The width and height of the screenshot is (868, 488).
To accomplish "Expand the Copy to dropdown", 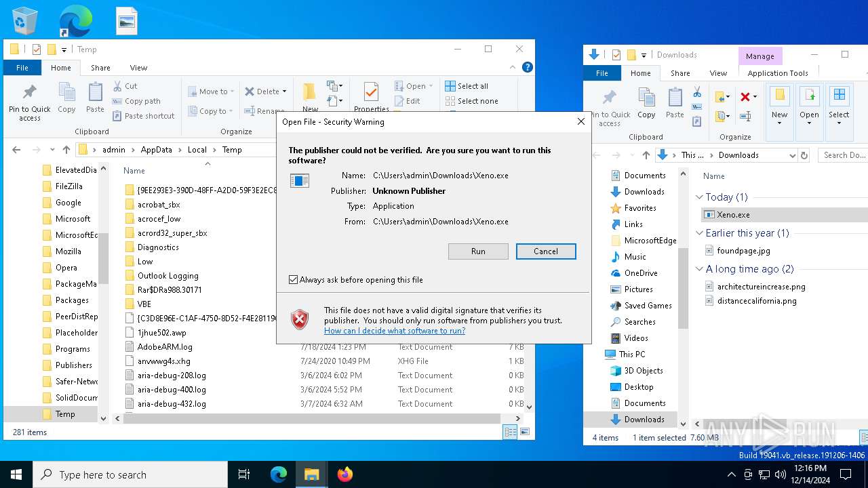I will pos(232,111).
